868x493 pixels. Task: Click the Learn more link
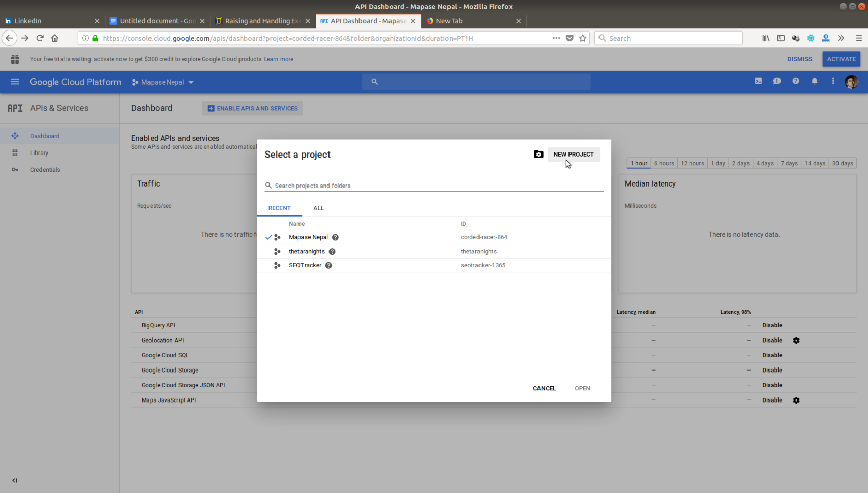tap(279, 59)
